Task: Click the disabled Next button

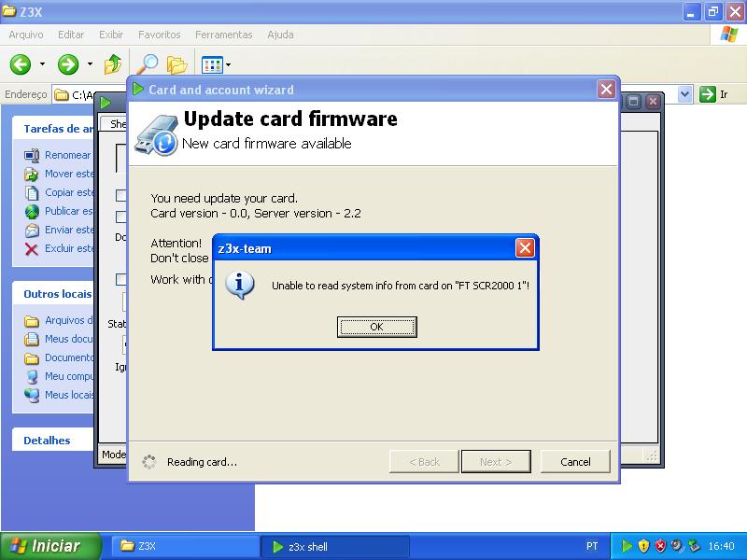Action: pos(496,461)
